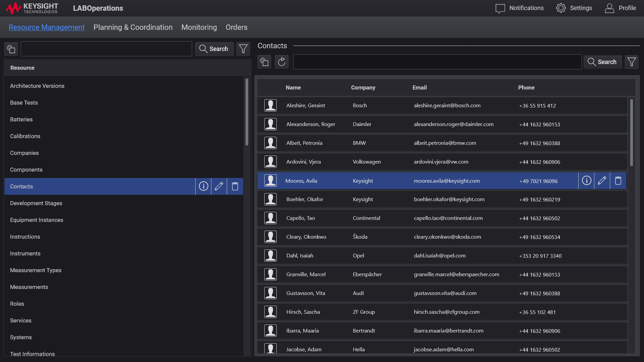Click pencil edit icon on Contacts resource
Viewport: 644px width, 362px height.
(219, 186)
